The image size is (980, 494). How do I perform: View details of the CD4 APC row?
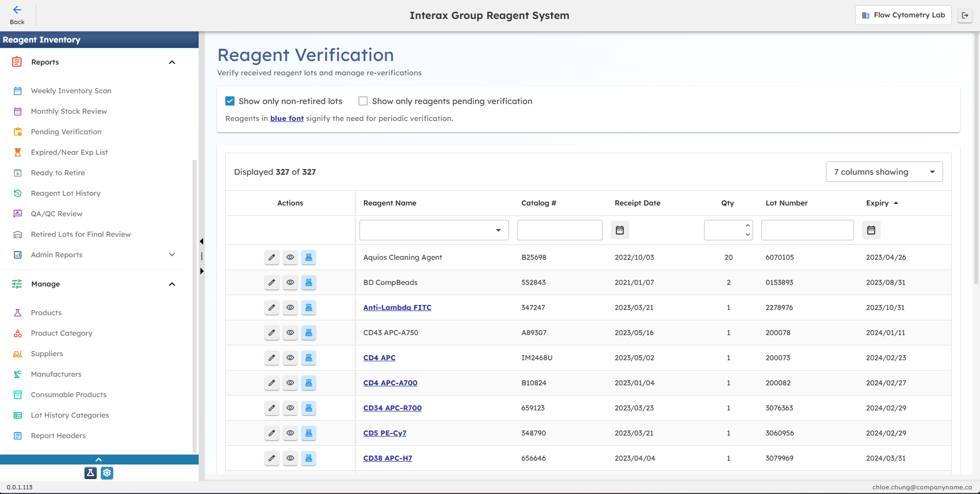click(x=290, y=358)
